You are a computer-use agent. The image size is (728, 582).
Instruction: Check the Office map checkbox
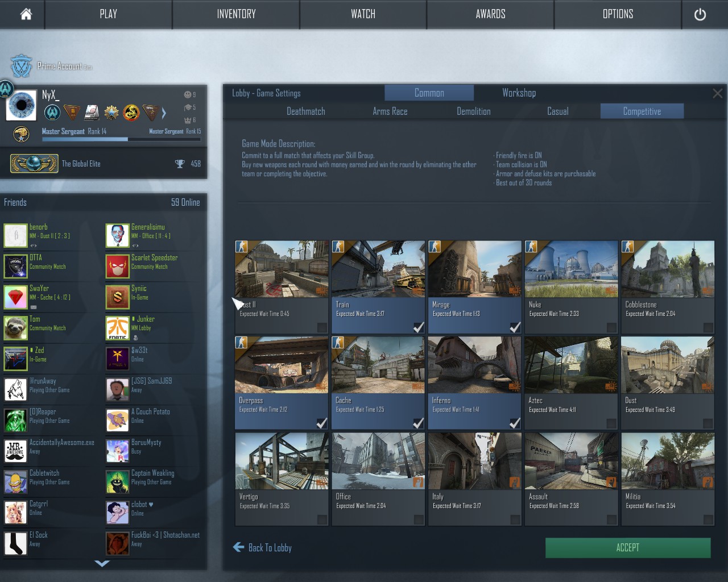point(419,519)
